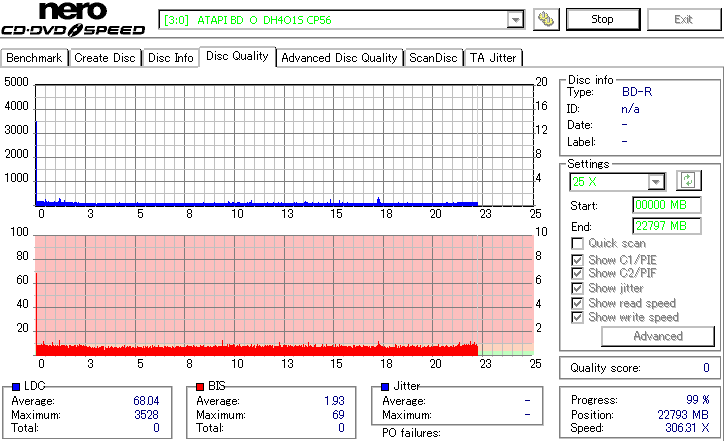The height and width of the screenshot is (441, 724).
Task: Click the ATAPI BD drive combo box
Action: coord(342,20)
